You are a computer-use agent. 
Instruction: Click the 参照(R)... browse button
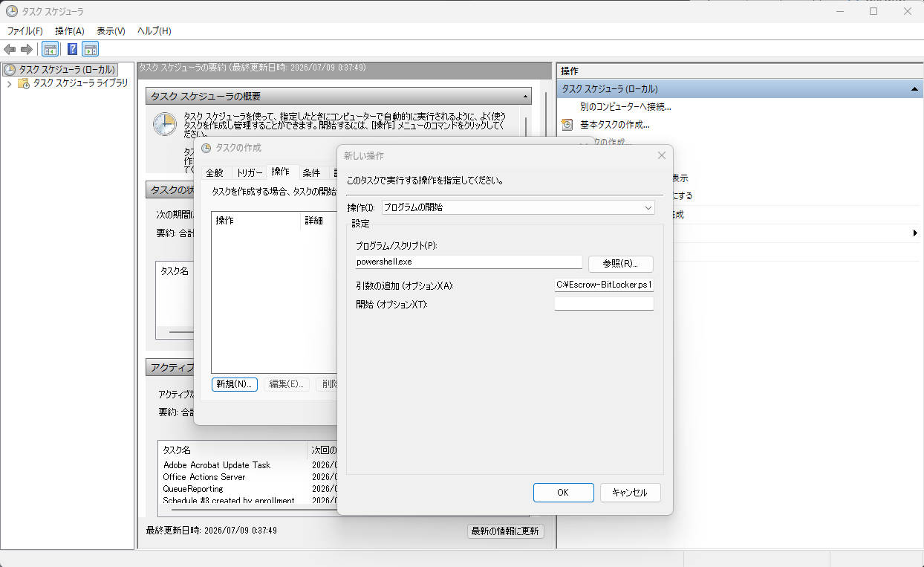[x=620, y=264]
